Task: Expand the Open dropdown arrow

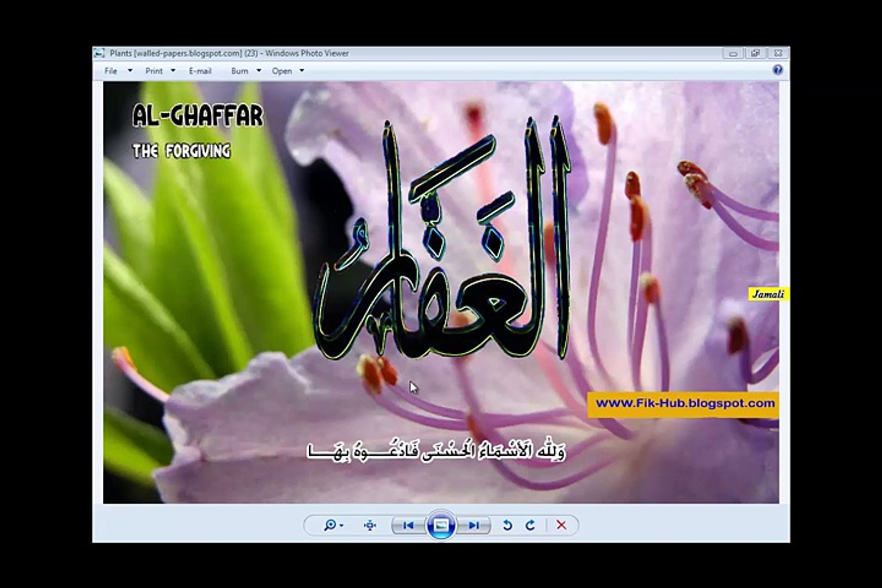Action: point(302,70)
